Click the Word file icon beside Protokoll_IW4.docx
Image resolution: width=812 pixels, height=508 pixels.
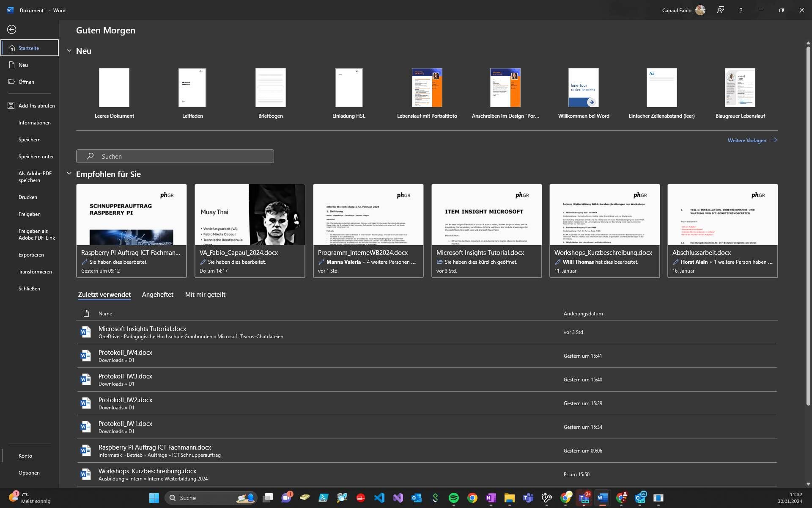(86, 356)
